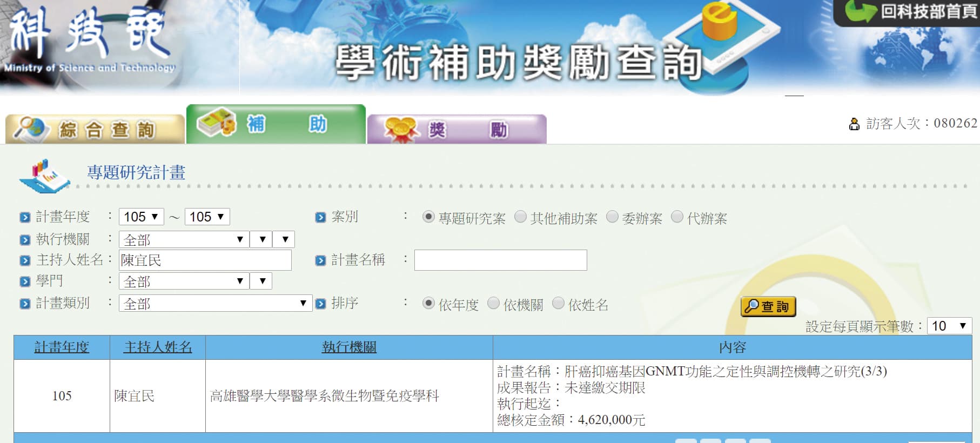The width and height of the screenshot is (980, 443).
Task: Select the 其他補助案 radio button
Action: pos(520,217)
